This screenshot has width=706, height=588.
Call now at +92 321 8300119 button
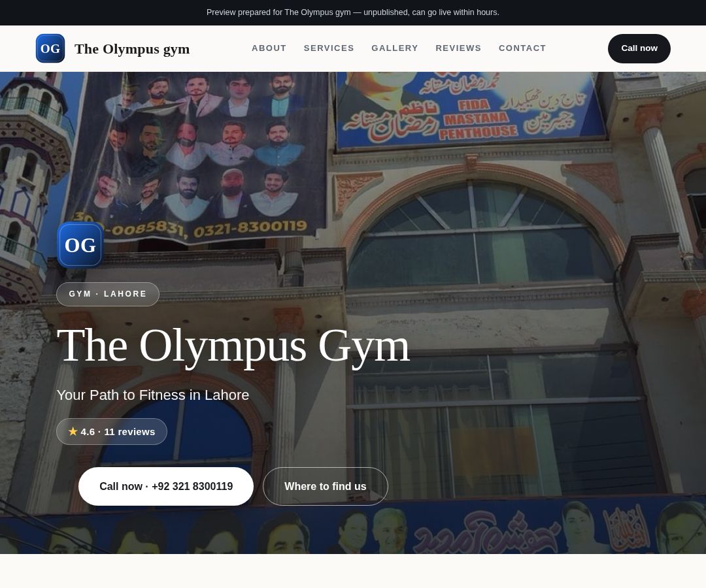pyautogui.click(x=165, y=486)
